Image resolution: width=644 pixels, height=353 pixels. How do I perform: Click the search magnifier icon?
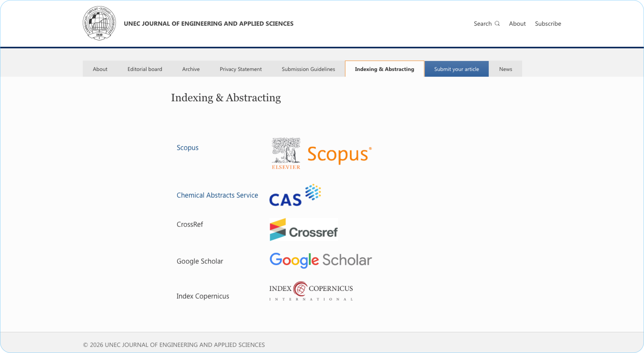pyautogui.click(x=497, y=23)
